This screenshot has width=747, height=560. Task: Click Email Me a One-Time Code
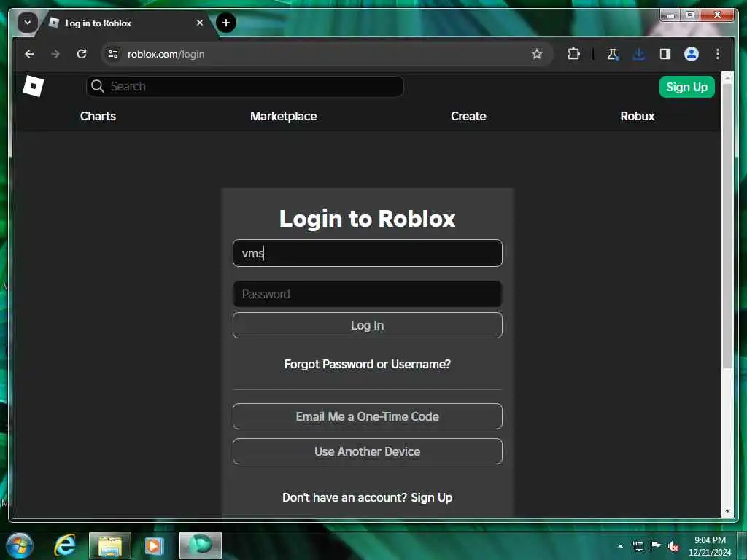tap(368, 416)
